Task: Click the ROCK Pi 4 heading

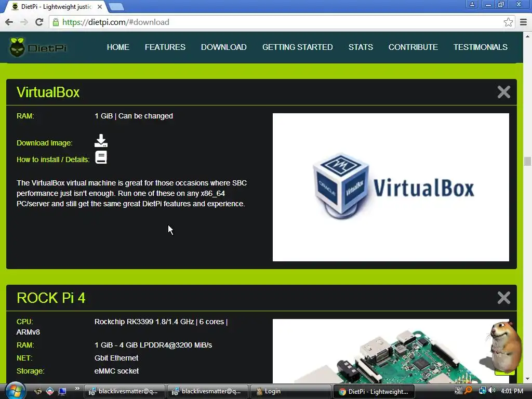Action: click(51, 298)
